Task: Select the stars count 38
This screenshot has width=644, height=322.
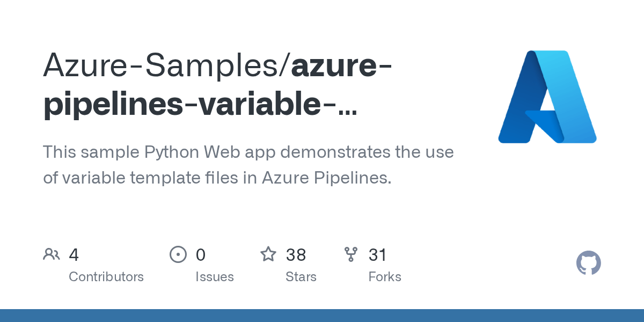Action: tap(296, 255)
